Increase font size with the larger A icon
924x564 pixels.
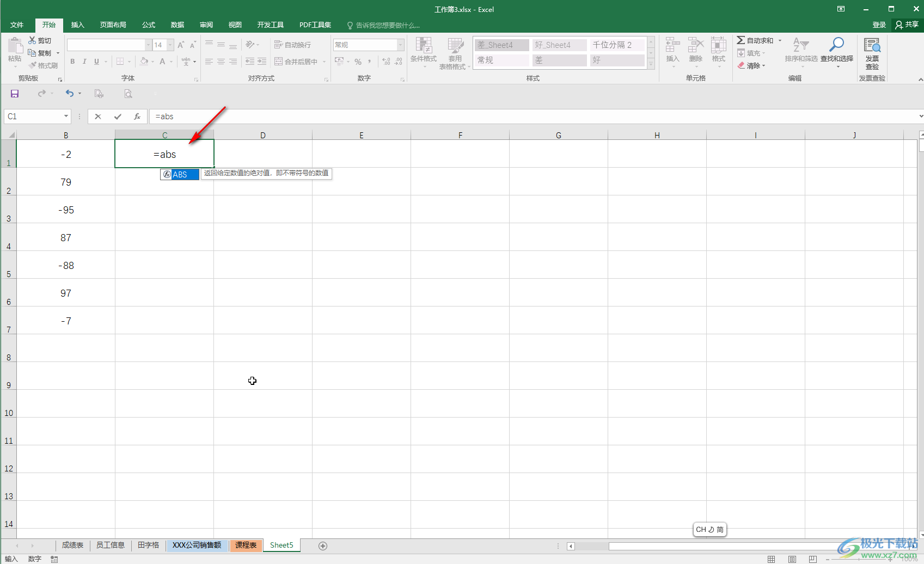(x=181, y=45)
